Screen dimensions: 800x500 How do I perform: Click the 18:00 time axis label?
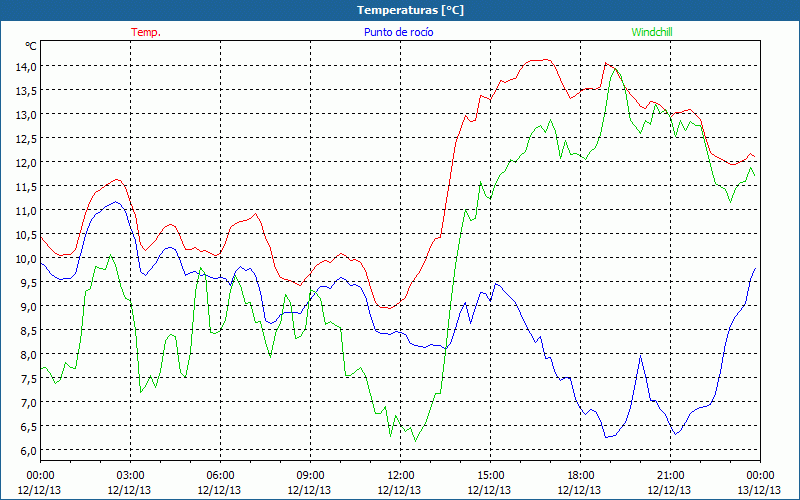(581, 476)
